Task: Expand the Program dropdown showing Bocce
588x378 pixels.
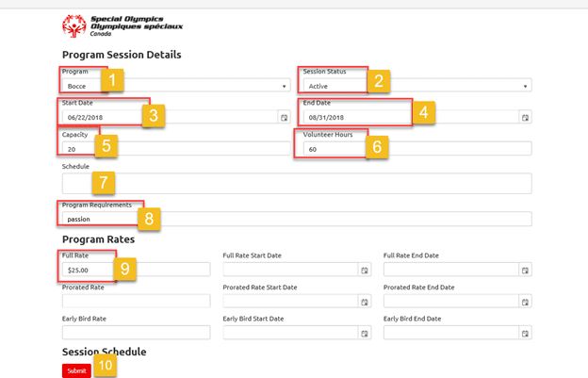Action: [x=176, y=86]
